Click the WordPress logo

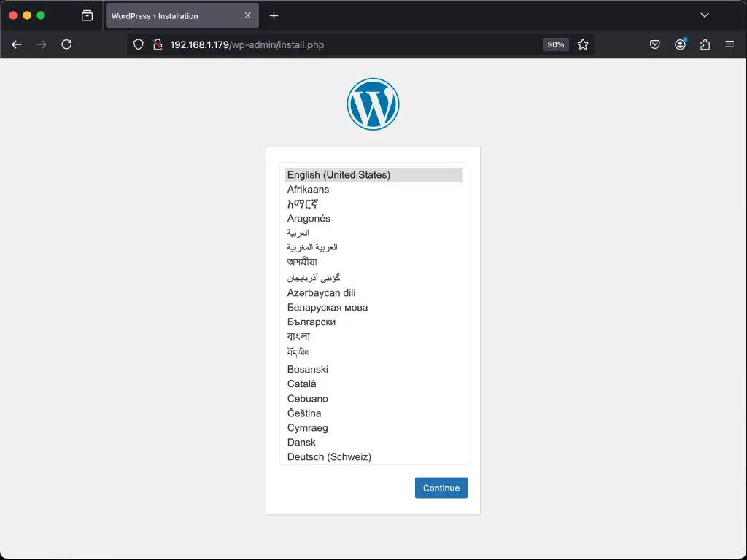coord(373,104)
